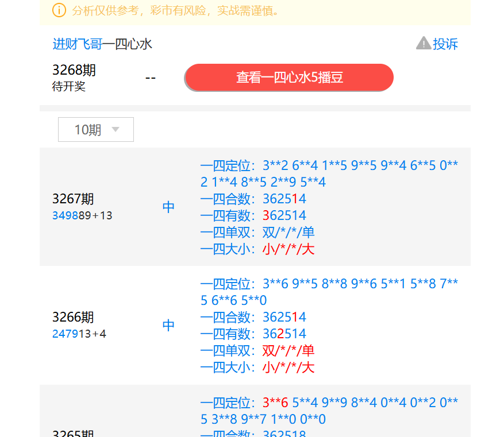This screenshot has width=504, height=437.
Task: Open the 进财飞哥 author profile link
Action: 78,44
